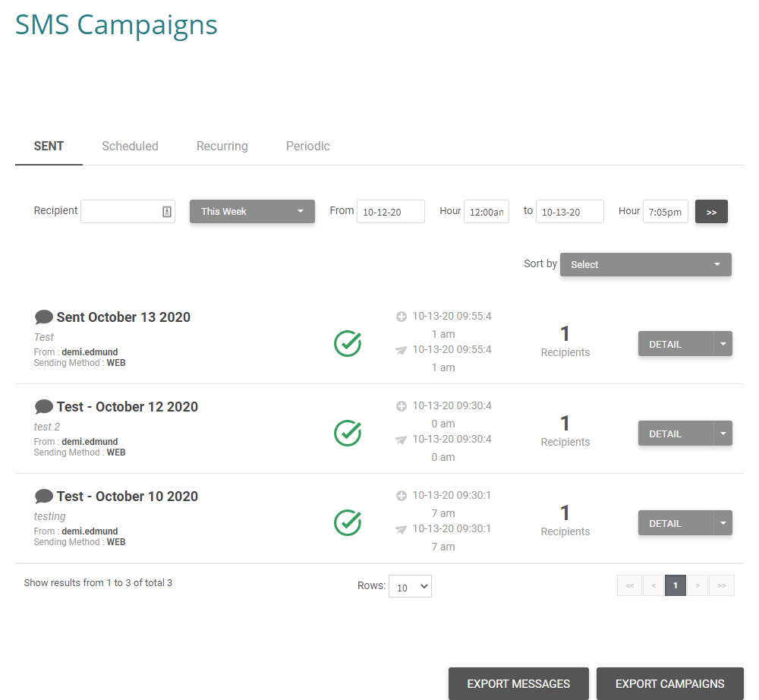
Task: Click DETAIL button for Test - October 10 2020
Action: pyautogui.click(x=676, y=523)
